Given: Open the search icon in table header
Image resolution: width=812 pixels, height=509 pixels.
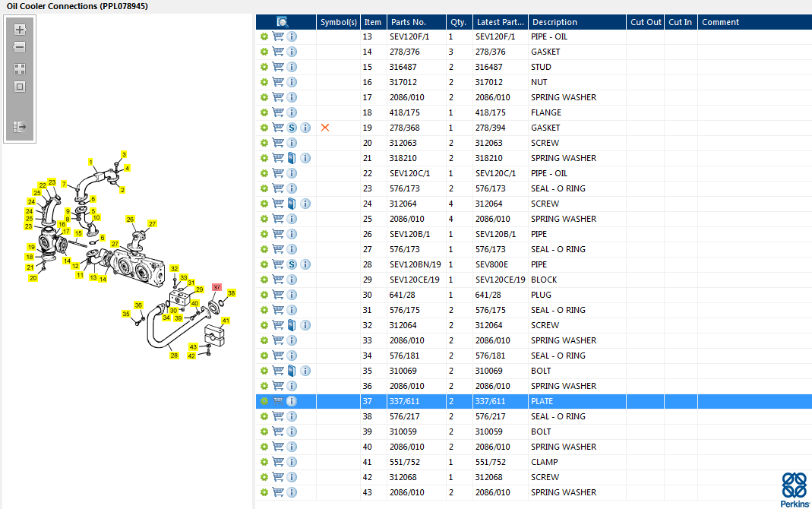Looking at the screenshot, I should click(283, 22).
